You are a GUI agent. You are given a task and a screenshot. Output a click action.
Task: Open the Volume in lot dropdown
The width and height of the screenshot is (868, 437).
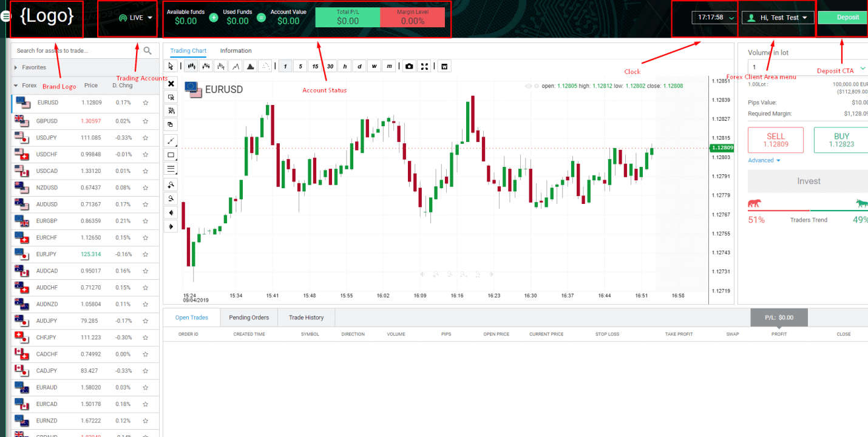807,67
